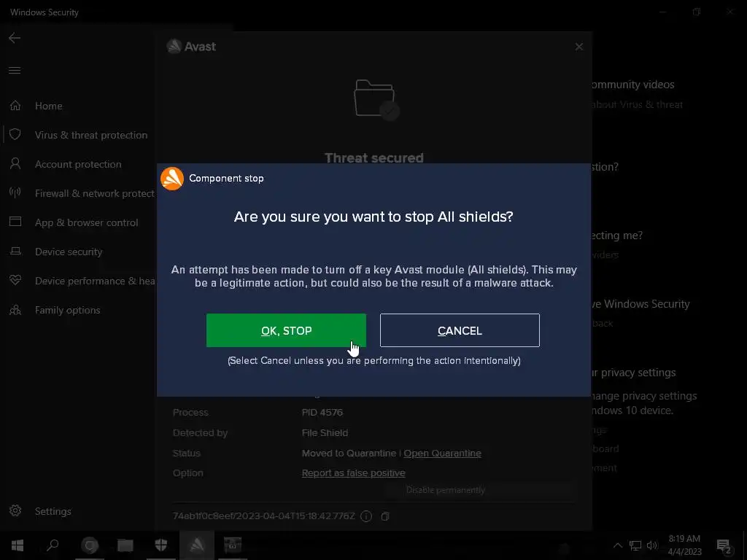Switch to Avast in taskbar

coord(197,545)
